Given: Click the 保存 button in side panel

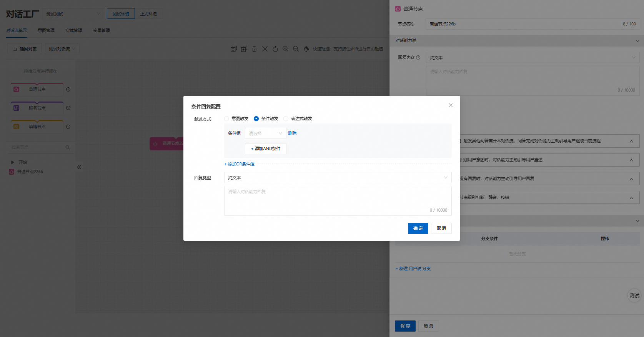Looking at the screenshot, I should (405, 326).
